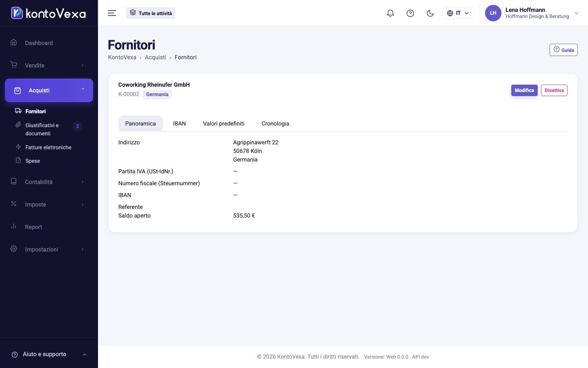Open the Tutte le attività selector
This screenshot has height=368, width=588.
pyautogui.click(x=151, y=13)
